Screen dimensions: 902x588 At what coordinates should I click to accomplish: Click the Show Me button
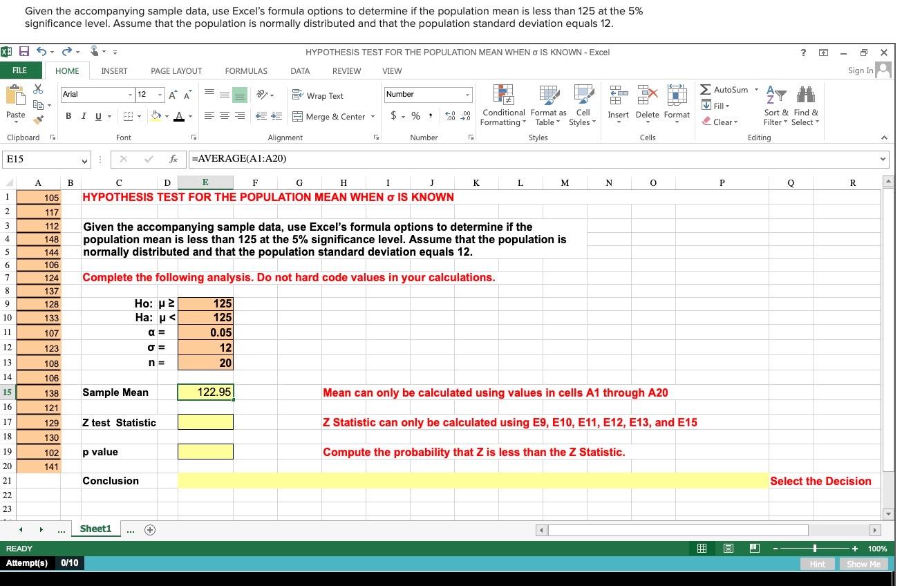(863, 564)
